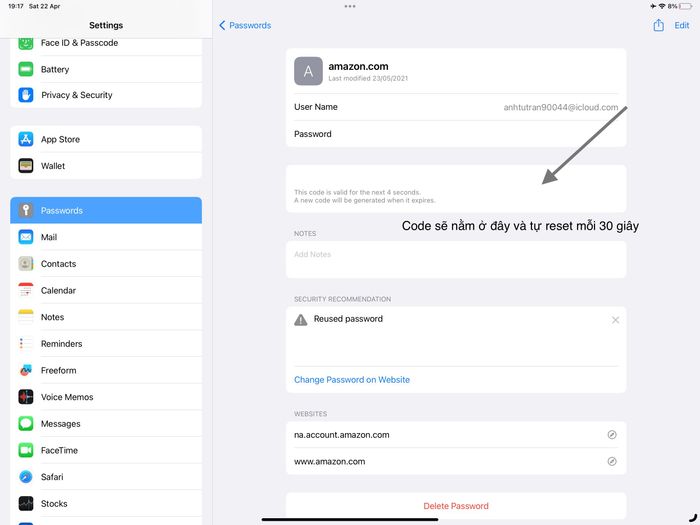Dismiss the Reused password warning

[615, 320]
